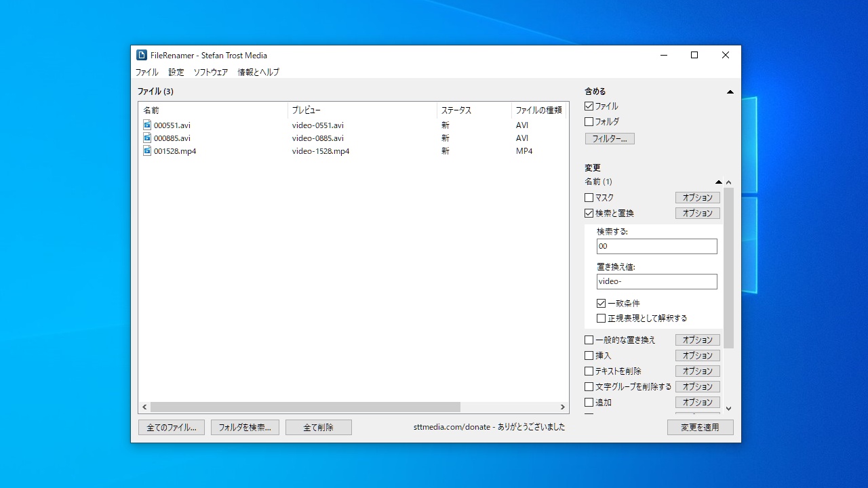Screen dimensions: 868x488
Task: Click the file list scroll right arrow
Action: (x=563, y=407)
